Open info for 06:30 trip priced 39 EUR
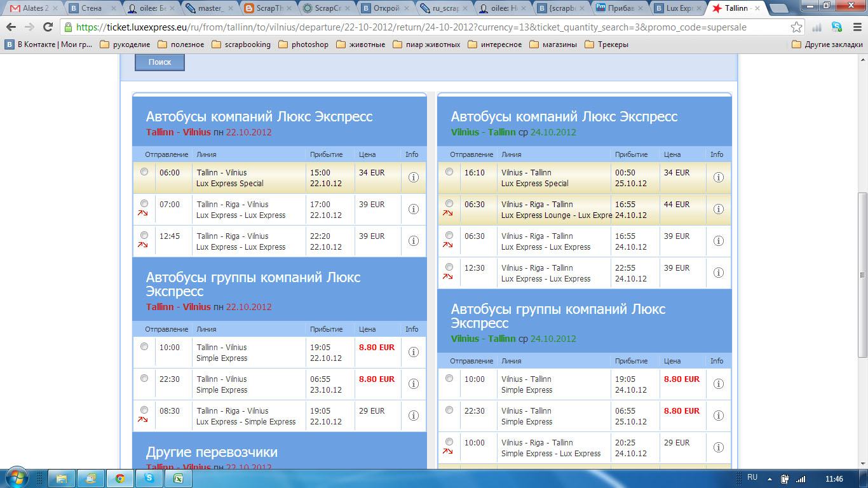Screen dimensions: 868x488 [719, 241]
